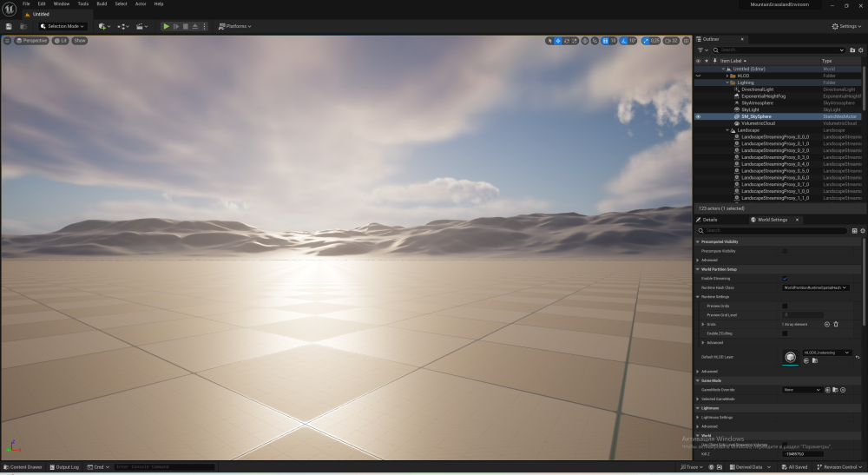Screen dimensions: 868x475
Task: Open the Build menu
Action: click(102, 3)
